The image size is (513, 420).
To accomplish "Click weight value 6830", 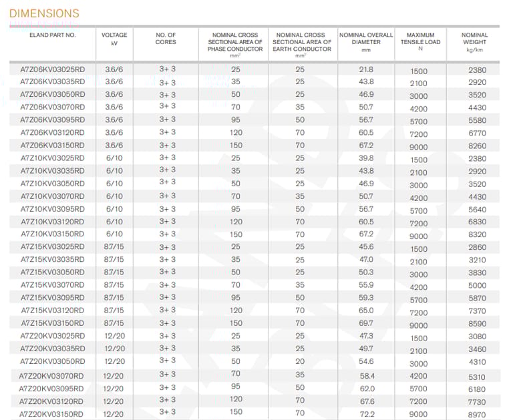I will 478,222.
